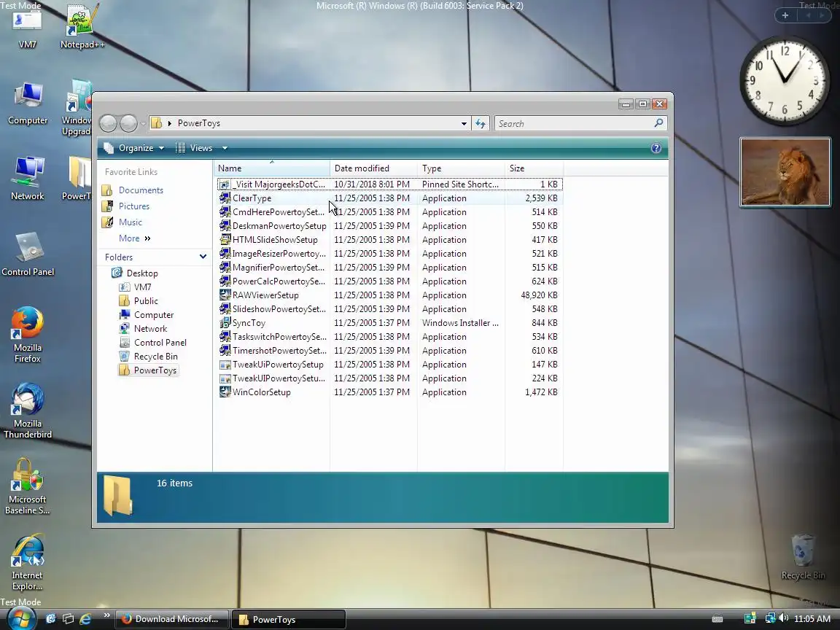Screen dimensions: 840x630
Task: Open the Computer desktop icon
Action: pos(27,104)
